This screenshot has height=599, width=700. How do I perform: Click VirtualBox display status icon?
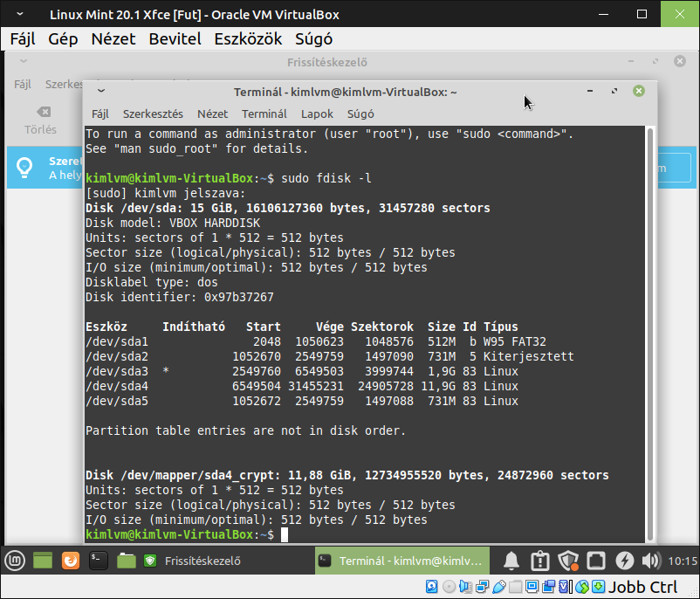[532, 587]
